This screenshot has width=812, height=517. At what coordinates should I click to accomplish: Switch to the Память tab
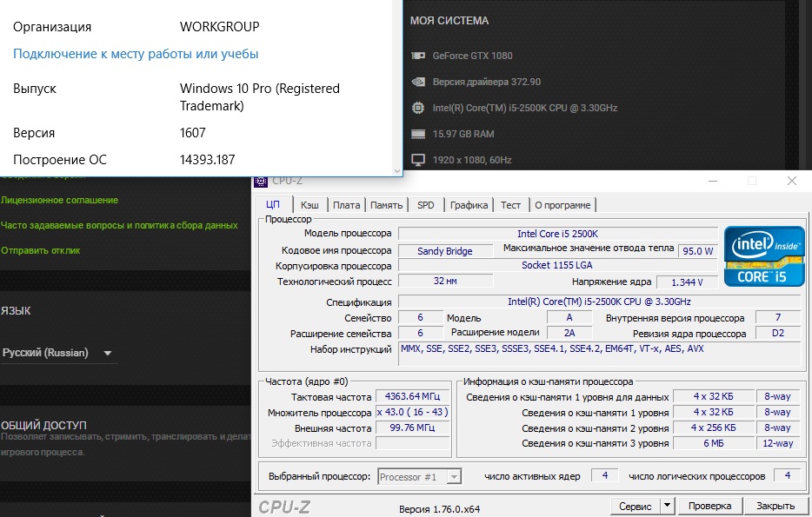386,205
